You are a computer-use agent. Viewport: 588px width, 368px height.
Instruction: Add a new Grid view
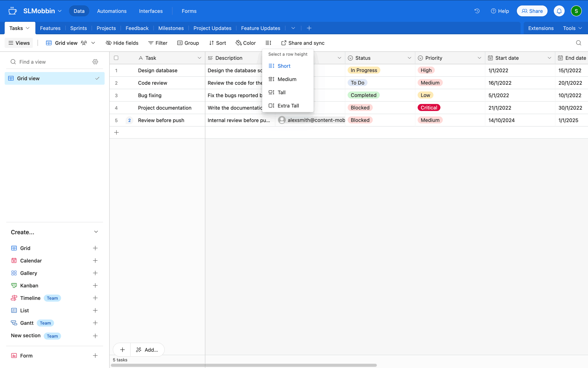95,248
